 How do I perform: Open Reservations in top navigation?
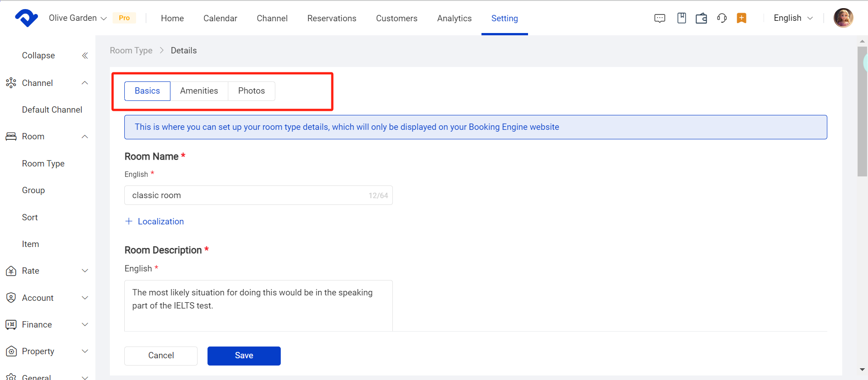pos(332,19)
